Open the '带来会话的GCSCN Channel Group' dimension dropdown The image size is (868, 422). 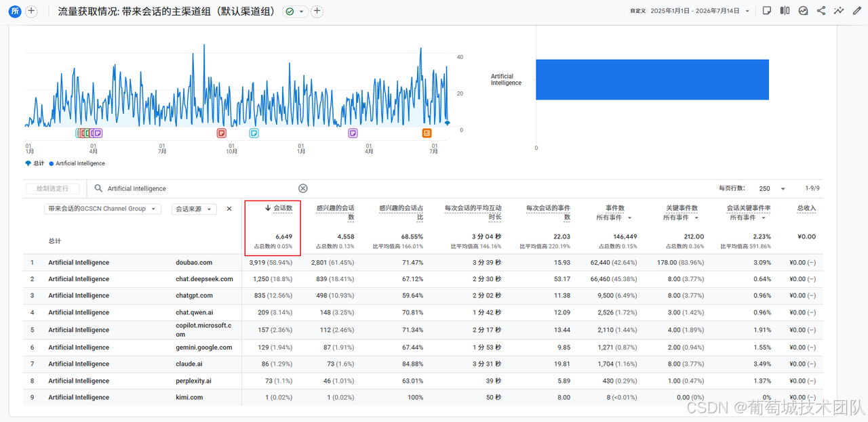pos(102,209)
